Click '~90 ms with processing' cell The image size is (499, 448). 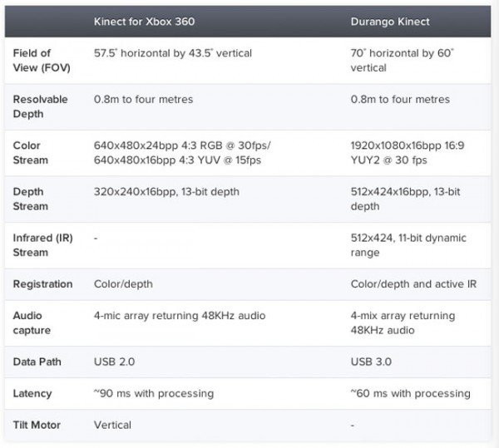coord(154,394)
